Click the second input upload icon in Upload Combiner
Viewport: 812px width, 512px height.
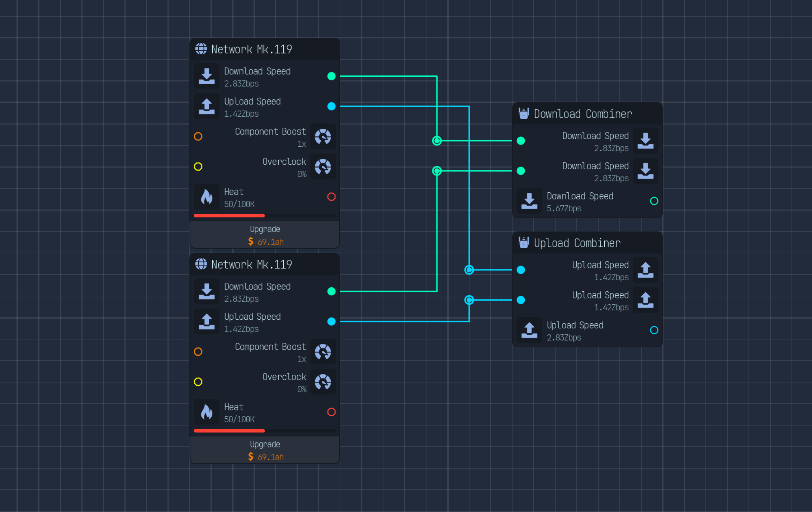[646, 300]
